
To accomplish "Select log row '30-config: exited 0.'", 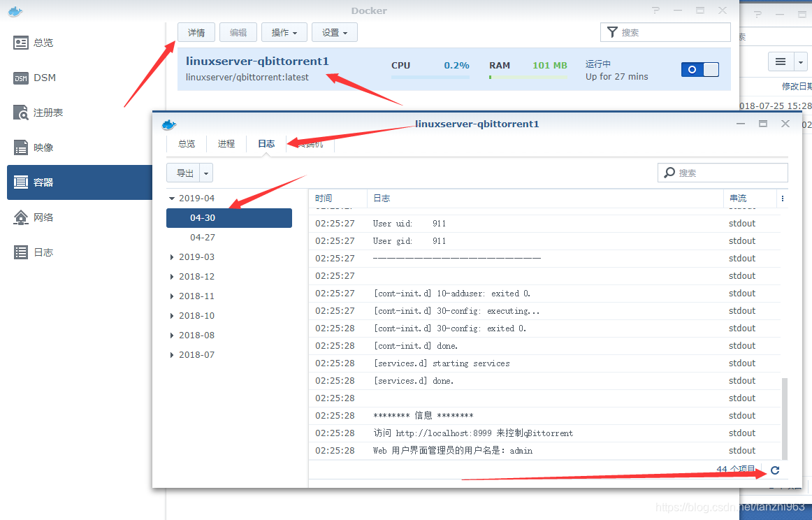I will coord(545,328).
